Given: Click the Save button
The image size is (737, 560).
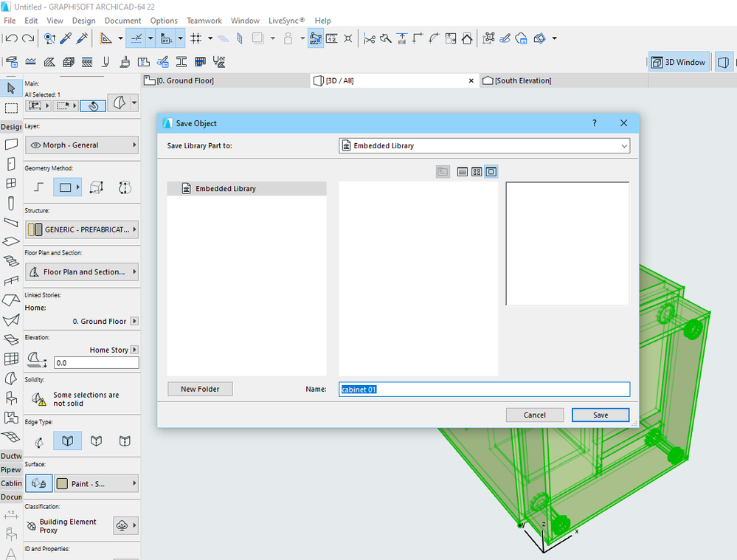Looking at the screenshot, I should (x=601, y=415).
